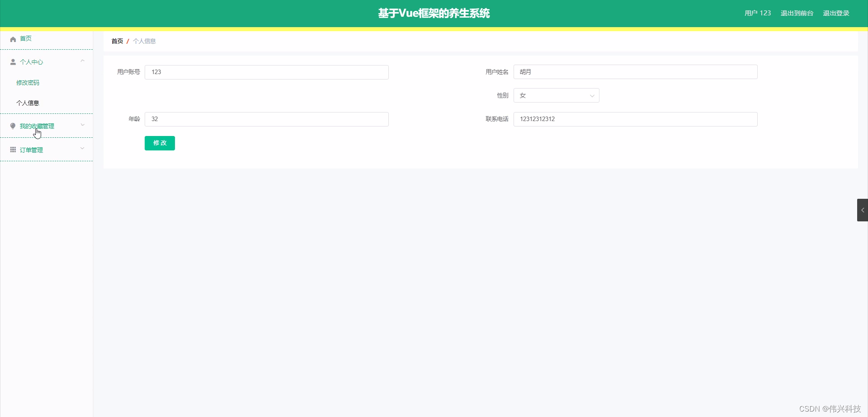
Task: Click the 用户姓名 name input field
Action: (x=635, y=72)
